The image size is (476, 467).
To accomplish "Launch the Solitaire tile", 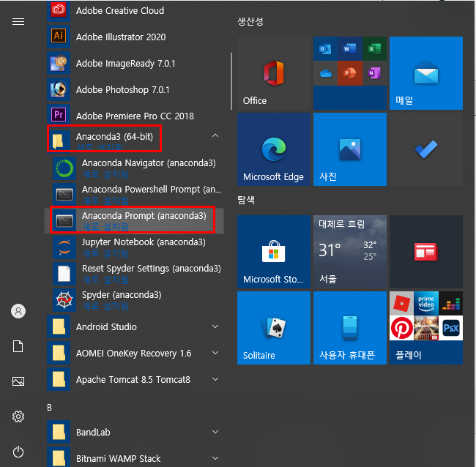I will click(274, 328).
